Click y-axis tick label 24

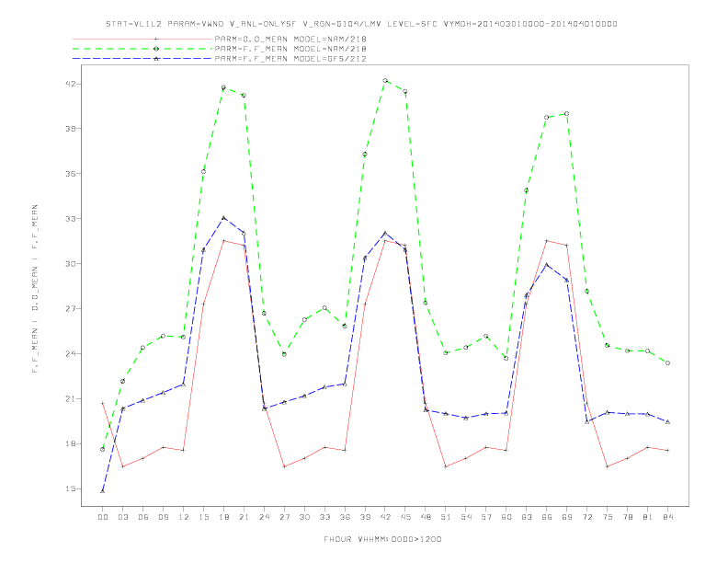[x=71, y=353]
